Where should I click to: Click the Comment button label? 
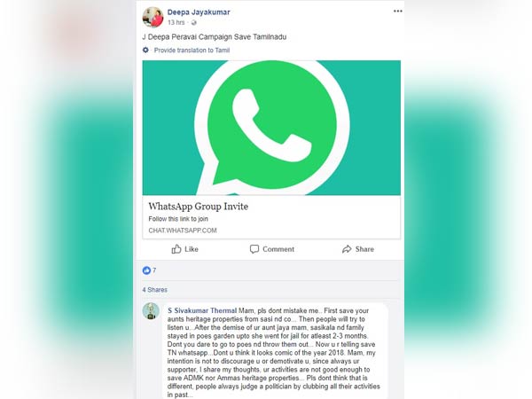pyautogui.click(x=278, y=249)
